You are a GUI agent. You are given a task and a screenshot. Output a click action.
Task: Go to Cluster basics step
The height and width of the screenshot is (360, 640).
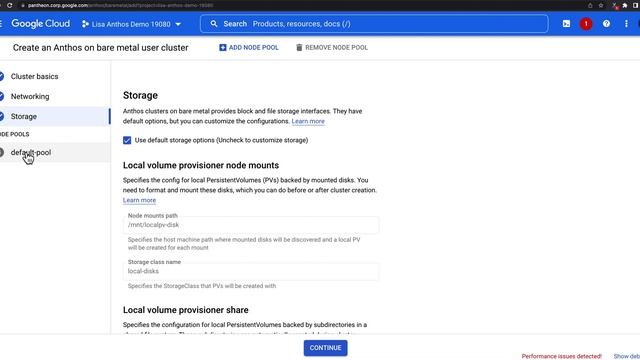[34, 76]
